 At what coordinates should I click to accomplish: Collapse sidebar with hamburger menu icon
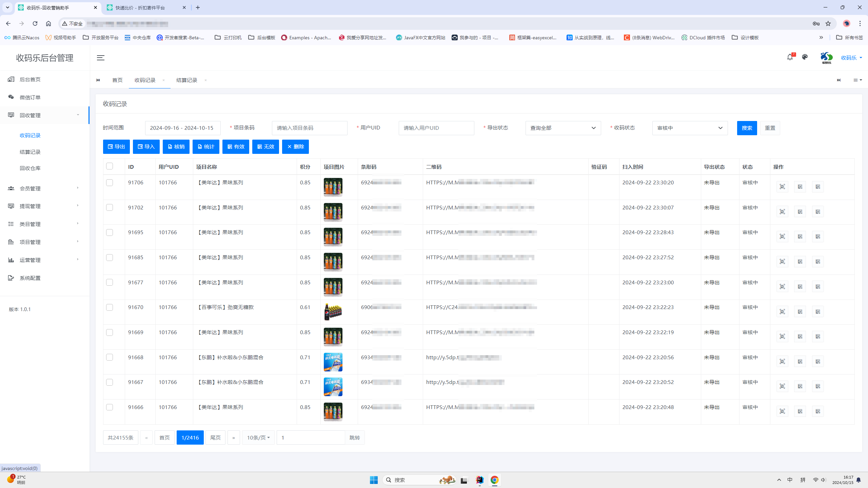(x=100, y=58)
